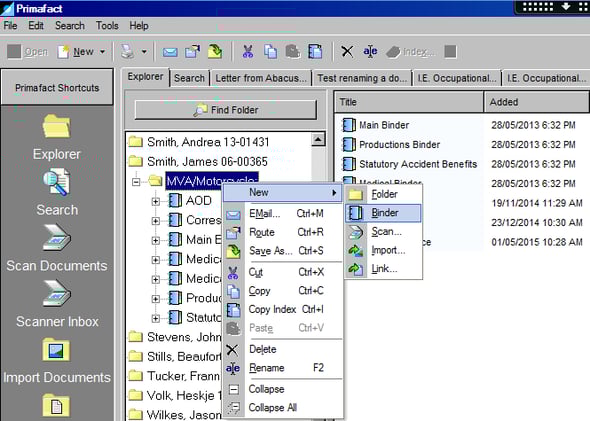590x421 pixels.
Task: Switch to the Search tab
Action: click(x=189, y=78)
